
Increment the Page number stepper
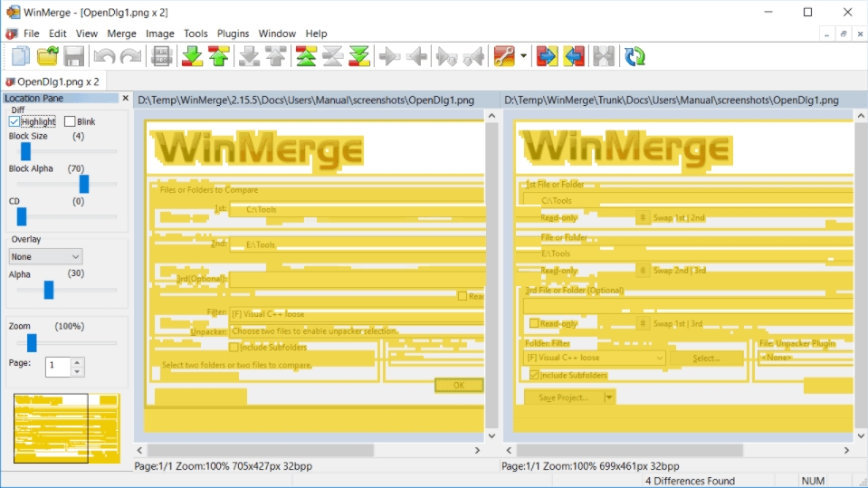[x=77, y=362]
